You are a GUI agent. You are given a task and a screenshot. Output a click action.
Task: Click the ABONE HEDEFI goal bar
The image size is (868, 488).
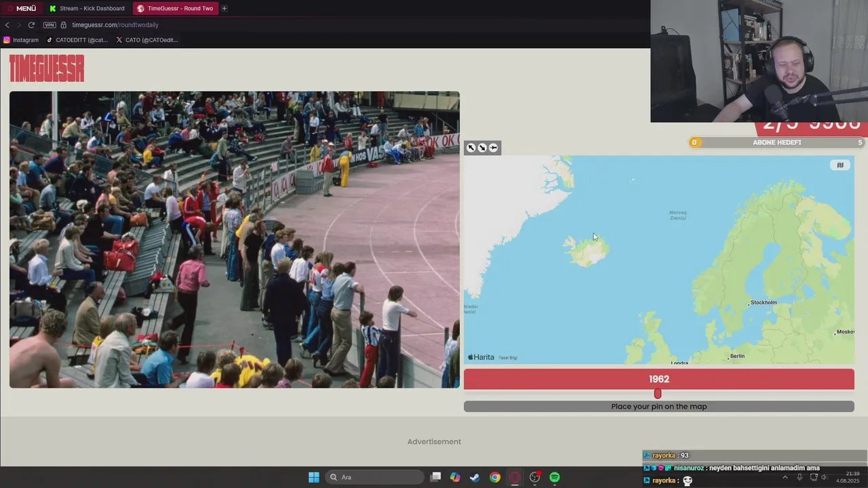(x=776, y=142)
